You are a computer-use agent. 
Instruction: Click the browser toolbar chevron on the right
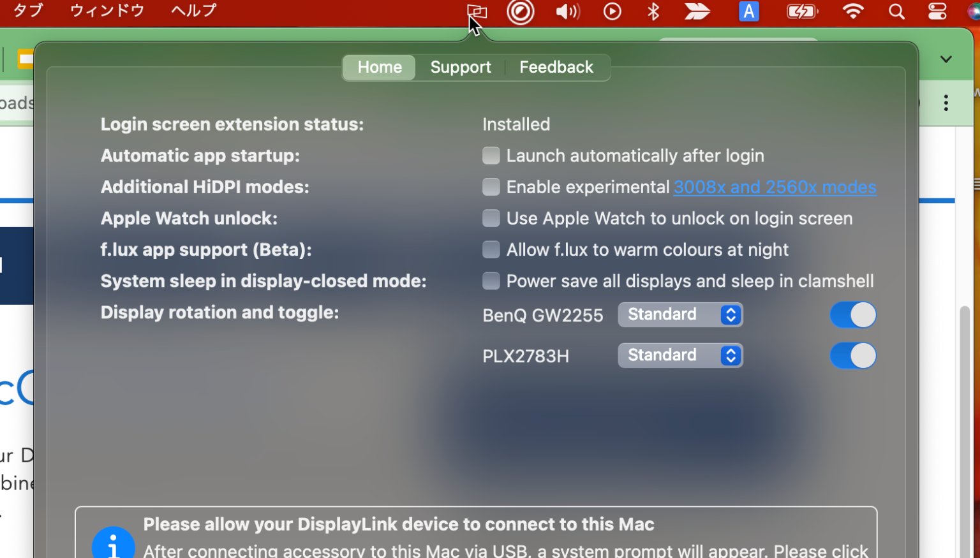pos(946,59)
